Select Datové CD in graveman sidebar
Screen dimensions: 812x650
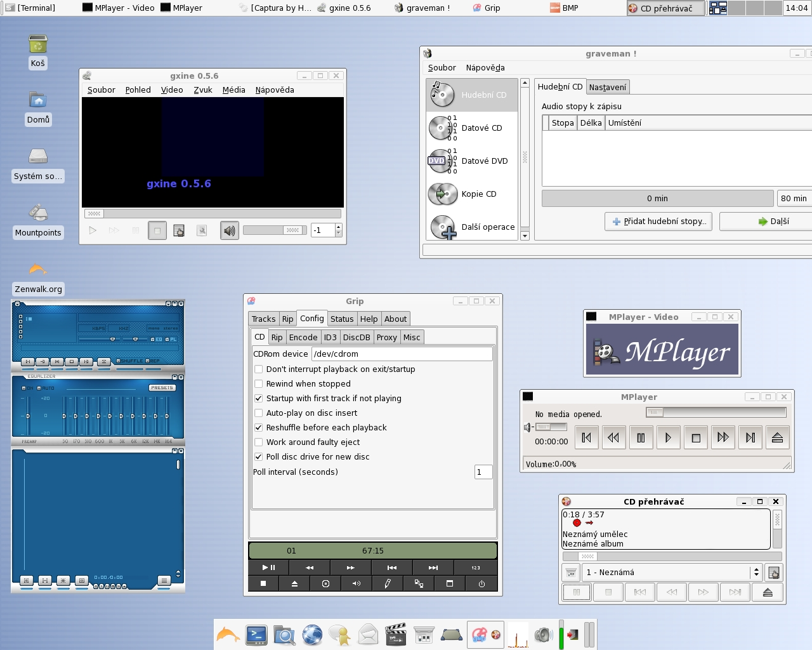(472, 128)
